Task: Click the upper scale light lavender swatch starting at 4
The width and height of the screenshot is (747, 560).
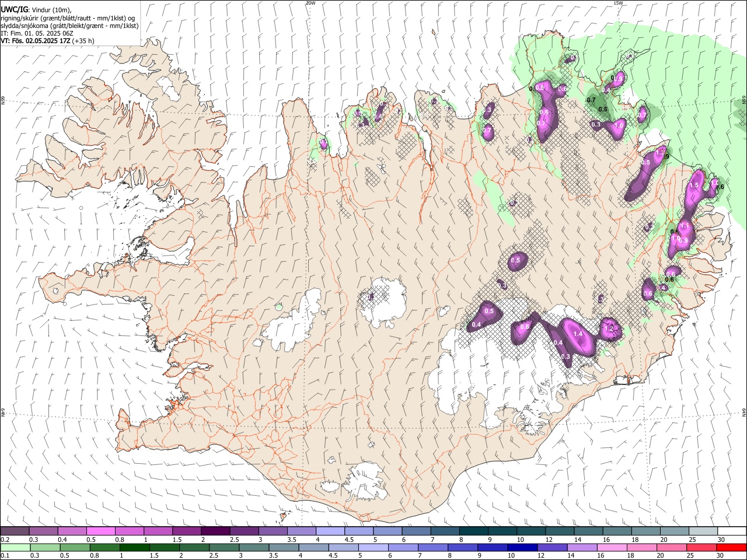Action: coord(330,531)
